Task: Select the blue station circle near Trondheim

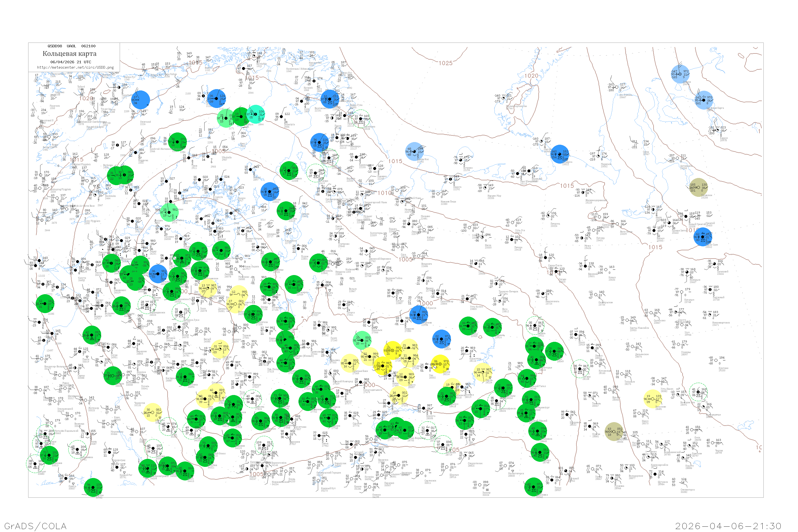Action: tap(140, 99)
